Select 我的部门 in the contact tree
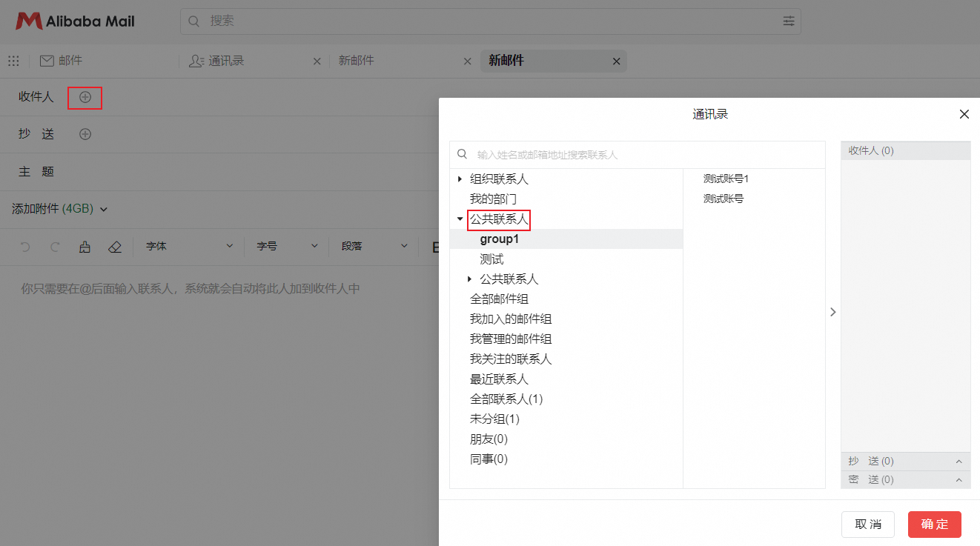Screen dimensions: 980x546 pos(493,199)
